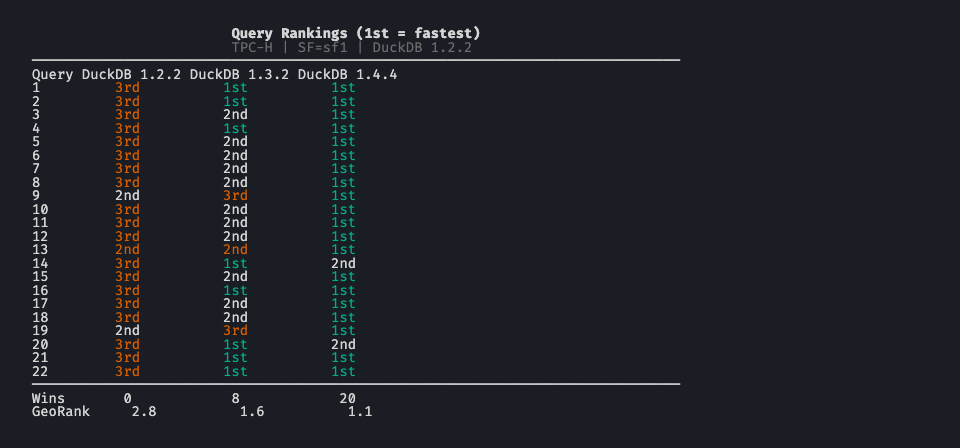Click query 1's '1st' under DuckDB 1.4.4
The image size is (960, 448).
(343, 88)
